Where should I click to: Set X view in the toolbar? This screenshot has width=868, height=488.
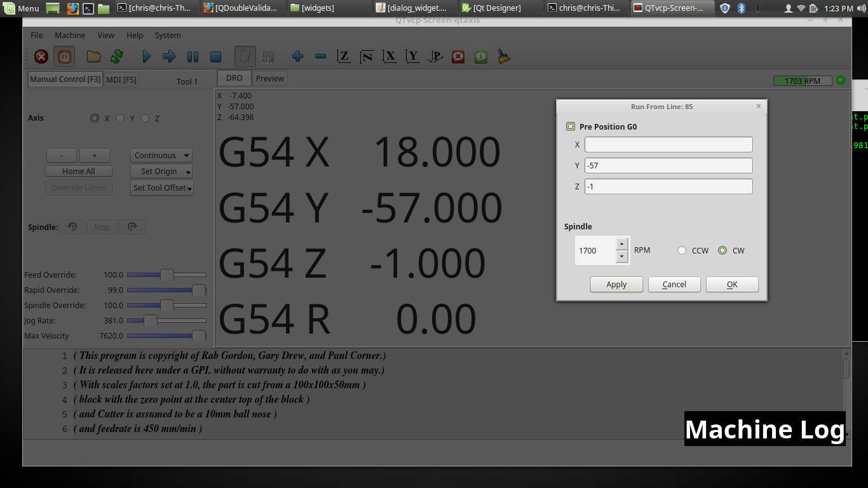tap(390, 57)
